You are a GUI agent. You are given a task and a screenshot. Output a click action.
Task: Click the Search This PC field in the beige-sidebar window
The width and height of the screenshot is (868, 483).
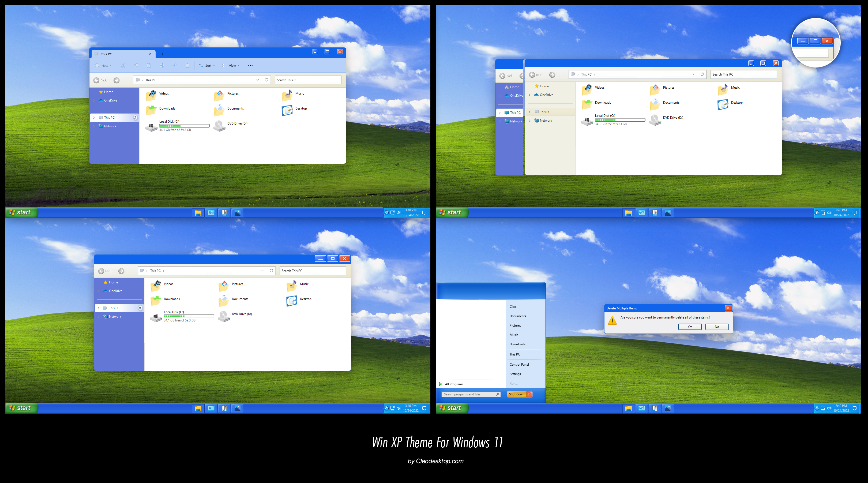point(744,74)
